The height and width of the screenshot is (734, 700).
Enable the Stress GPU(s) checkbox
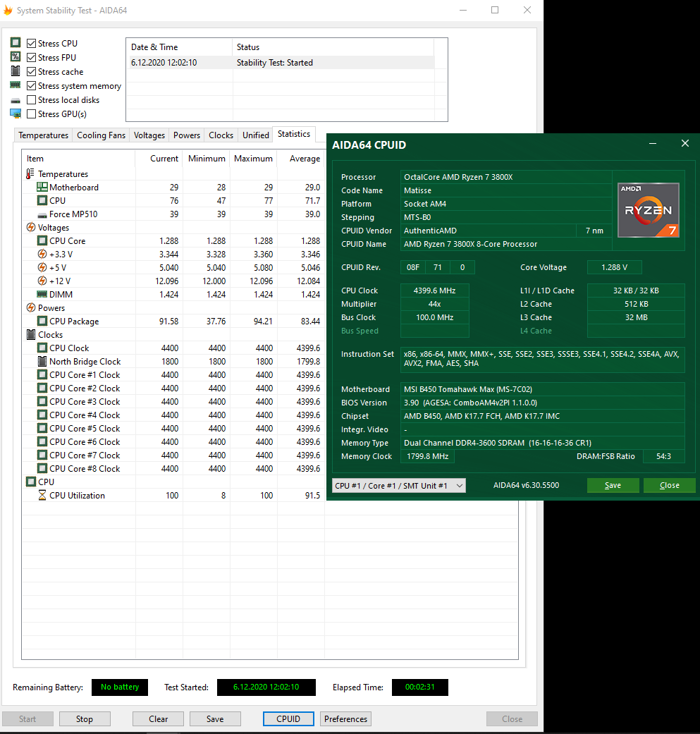(x=31, y=114)
